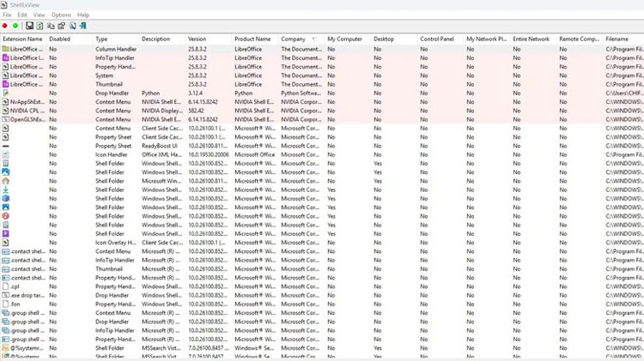Open the Options menu
The width and height of the screenshot is (644, 361).
point(61,15)
